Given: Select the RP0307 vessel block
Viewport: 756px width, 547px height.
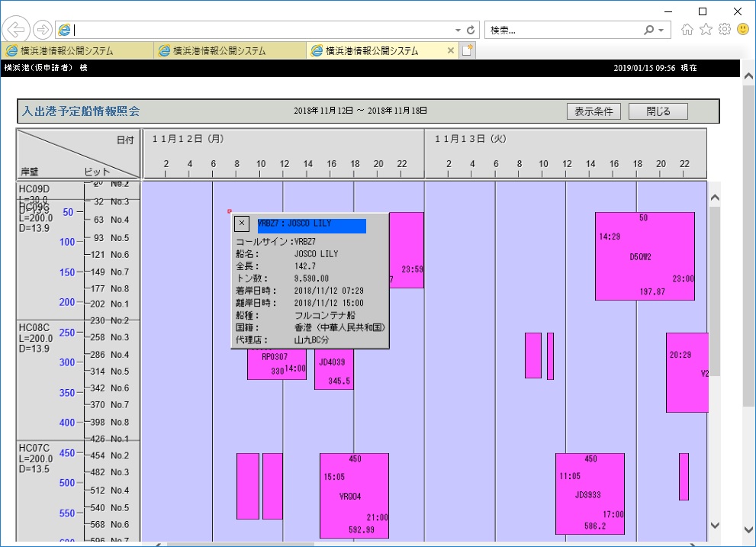Looking at the screenshot, I should 277,364.
